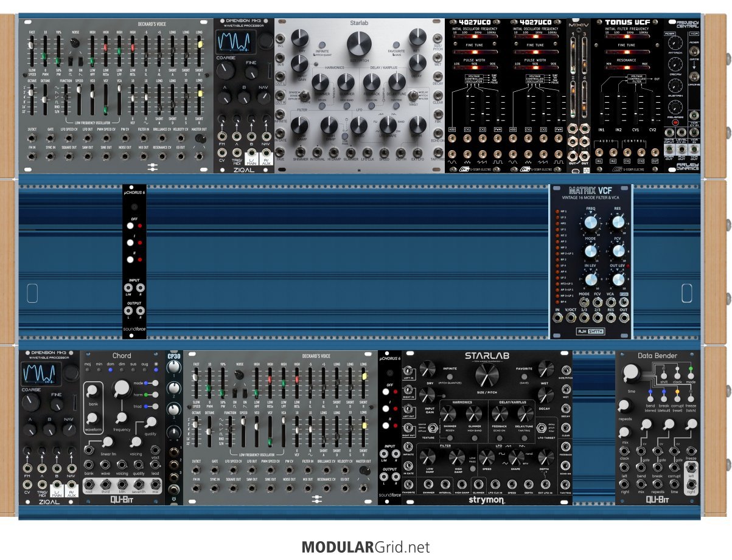Click the FEEDBACK knob on silver Starlab
The height and width of the screenshot is (560, 732).
(x=372, y=82)
